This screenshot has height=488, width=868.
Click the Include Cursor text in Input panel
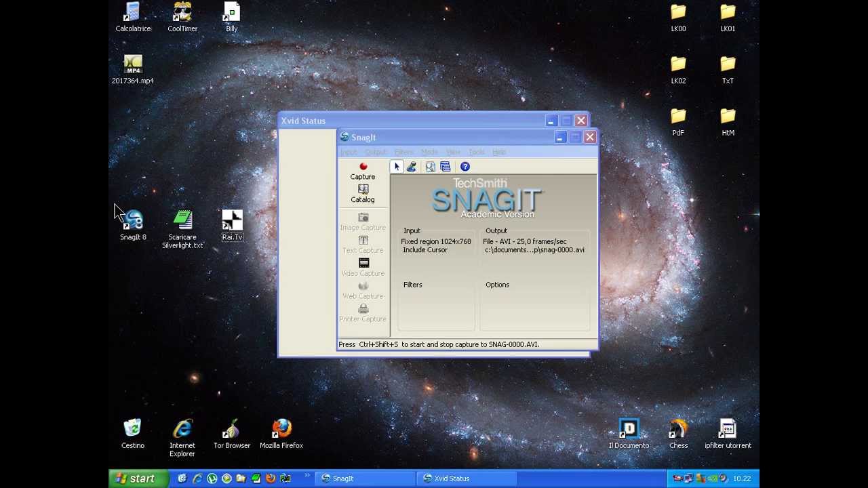(425, 250)
